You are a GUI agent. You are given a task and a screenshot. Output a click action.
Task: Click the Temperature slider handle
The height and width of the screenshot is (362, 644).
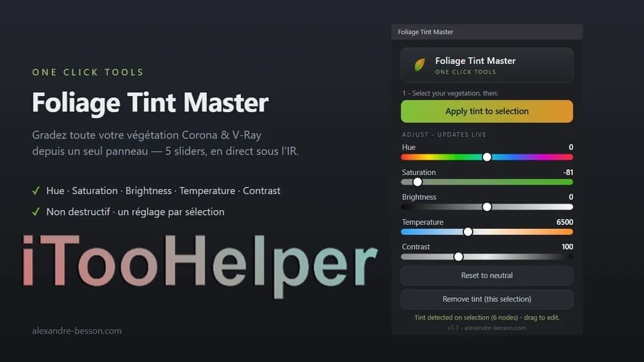pos(468,232)
